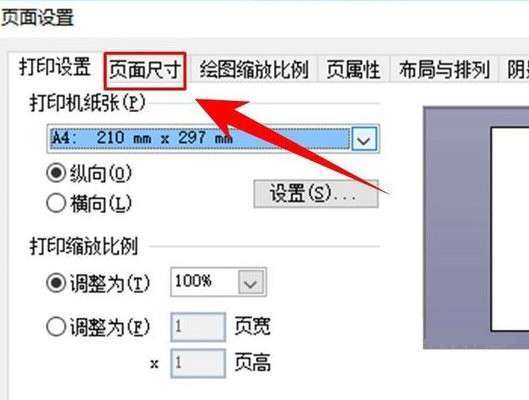This screenshot has height=400, width=529.
Task: Open the 页面尺寸 tab
Action: tap(145, 70)
